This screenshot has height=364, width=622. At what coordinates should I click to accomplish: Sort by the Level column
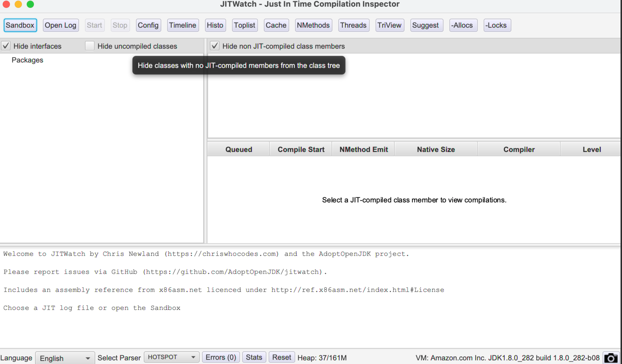(x=591, y=149)
